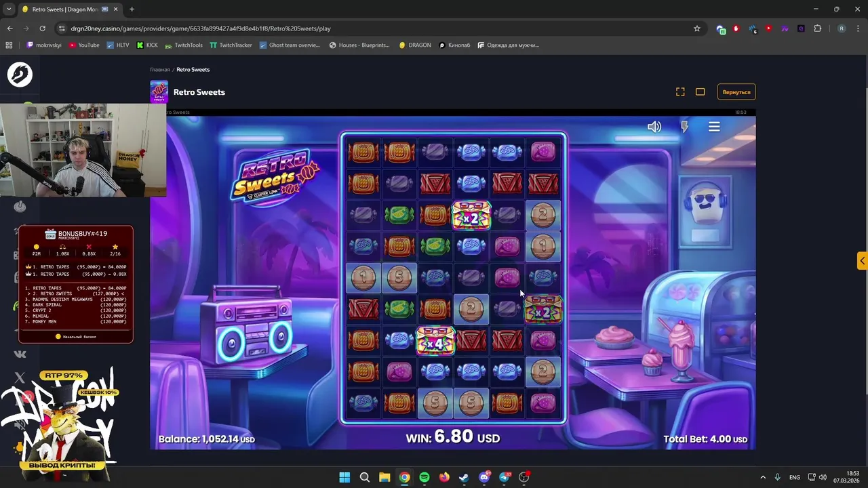Open the HLTV bookmark
Viewport: 868px width, 488px height.
coord(117,45)
